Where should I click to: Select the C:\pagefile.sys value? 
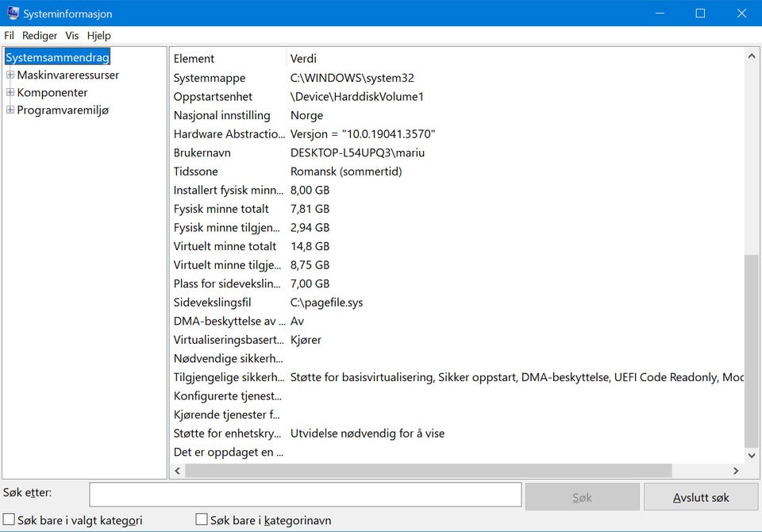(x=326, y=303)
